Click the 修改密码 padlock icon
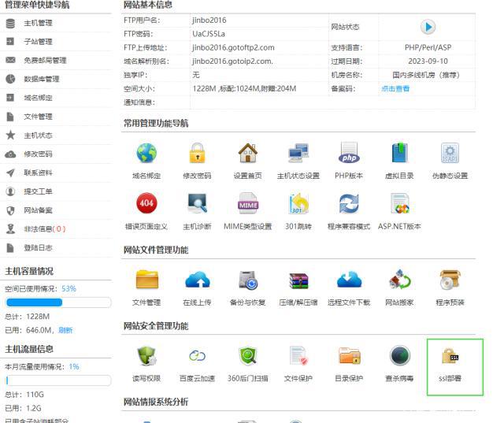Viewport: 504px width, 423px height. (x=197, y=153)
